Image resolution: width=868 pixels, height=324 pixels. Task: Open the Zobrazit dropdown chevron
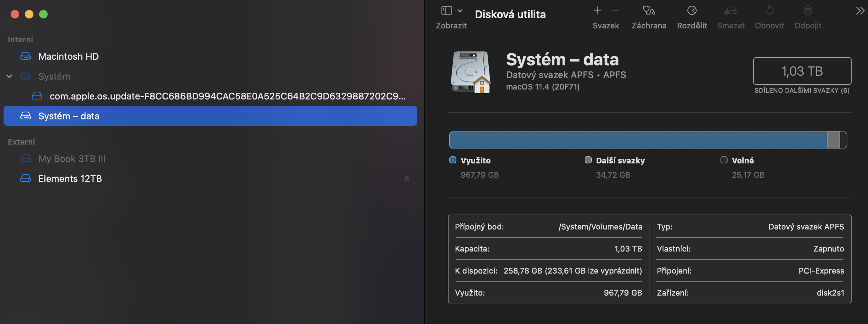tap(460, 11)
